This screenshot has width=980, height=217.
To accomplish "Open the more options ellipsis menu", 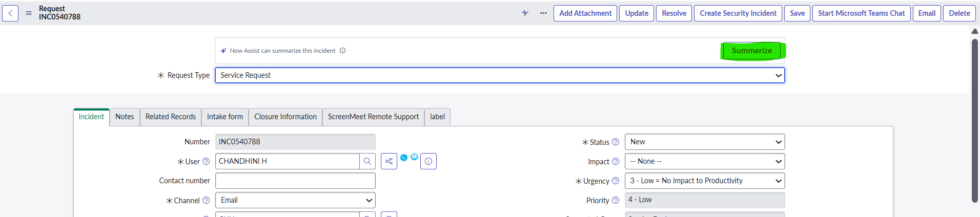I will [543, 13].
